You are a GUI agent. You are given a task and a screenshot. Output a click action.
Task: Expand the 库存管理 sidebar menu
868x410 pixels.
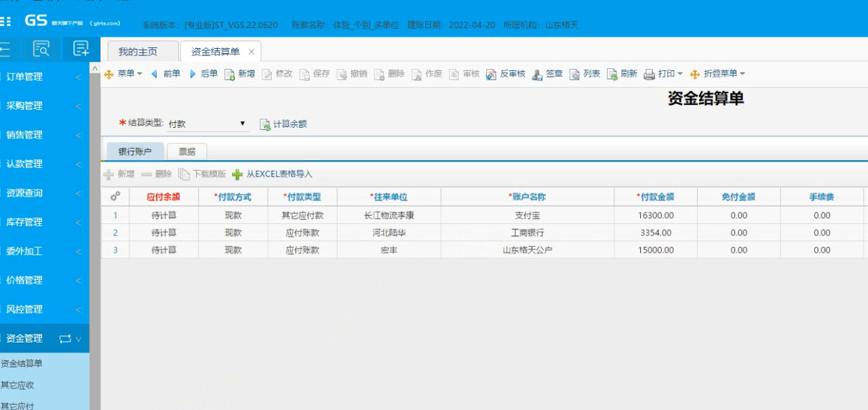click(45, 222)
